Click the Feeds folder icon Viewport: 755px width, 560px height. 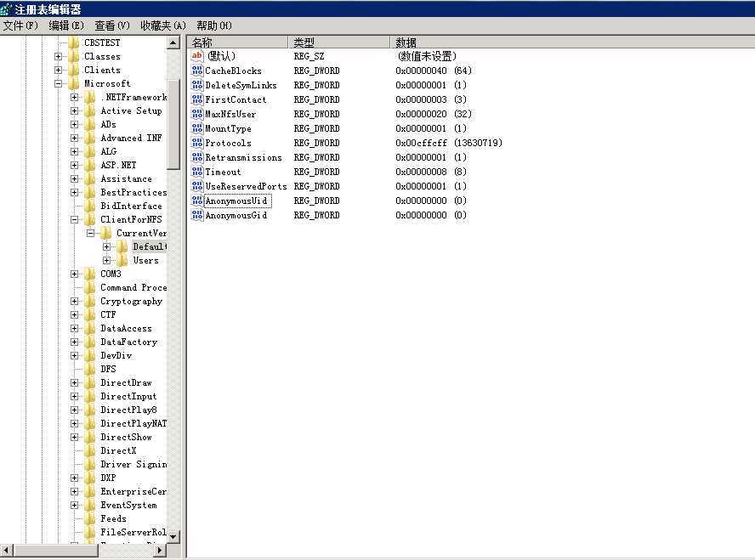click(x=90, y=518)
